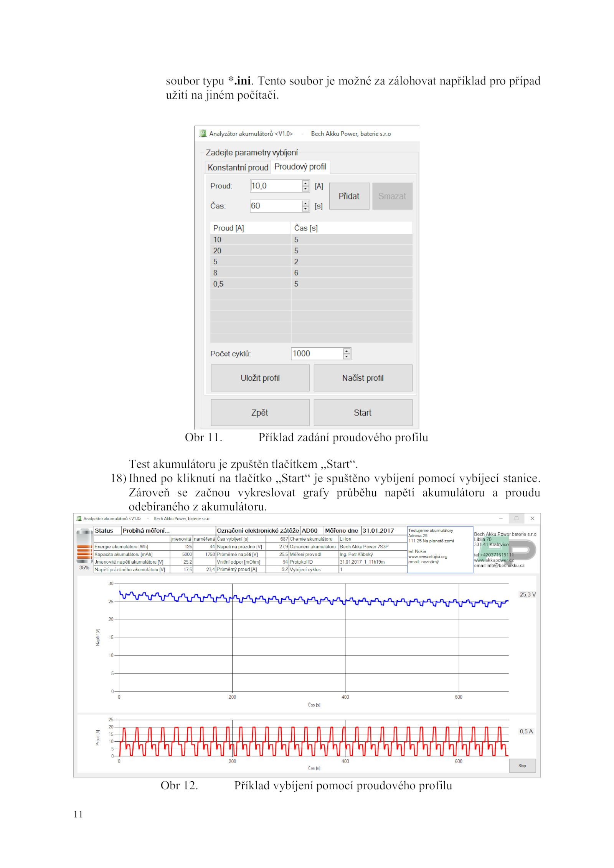614x868 pixels.
Task: Select the Proudový profil tab
Action: point(300,167)
